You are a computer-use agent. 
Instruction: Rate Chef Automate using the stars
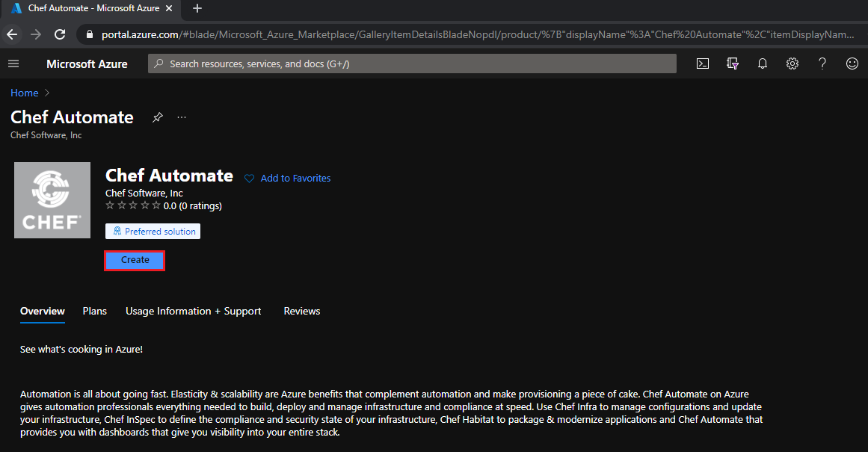coord(133,205)
